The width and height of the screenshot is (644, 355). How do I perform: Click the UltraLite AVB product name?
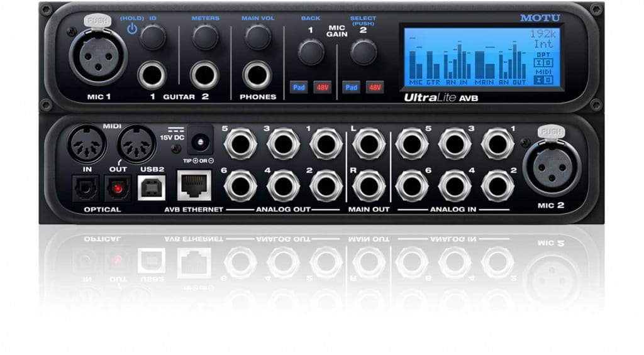441,97
